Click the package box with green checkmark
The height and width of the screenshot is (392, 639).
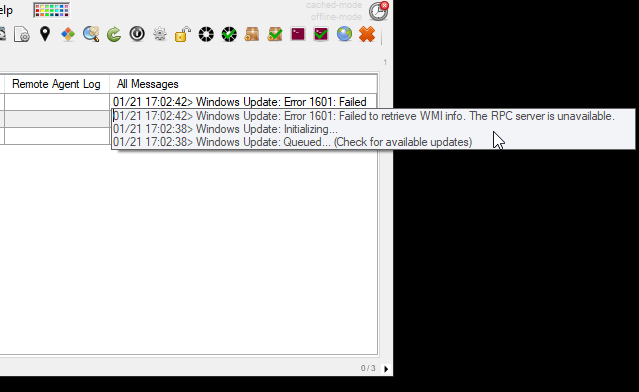tap(275, 34)
